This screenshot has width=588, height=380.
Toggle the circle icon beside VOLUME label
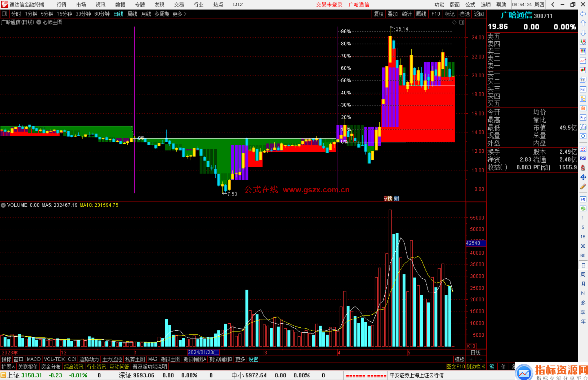pyautogui.click(x=3, y=205)
